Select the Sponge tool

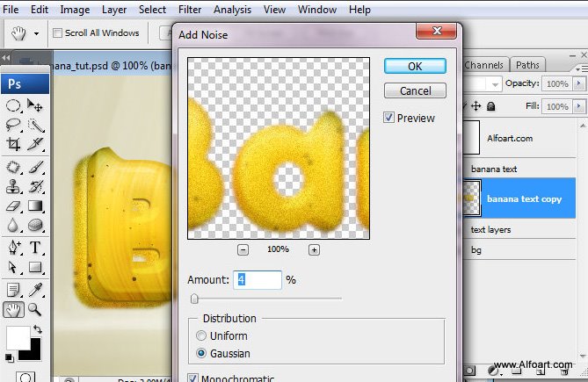tap(35, 225)
